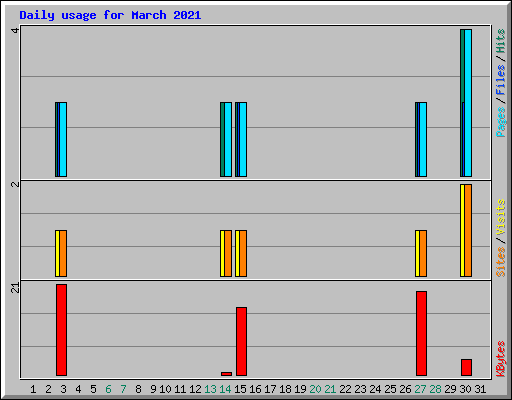Click the yellow Visits bar for day 30
Image resolution: width=512 pixels, height=400 pixels.
coord(462,230)
